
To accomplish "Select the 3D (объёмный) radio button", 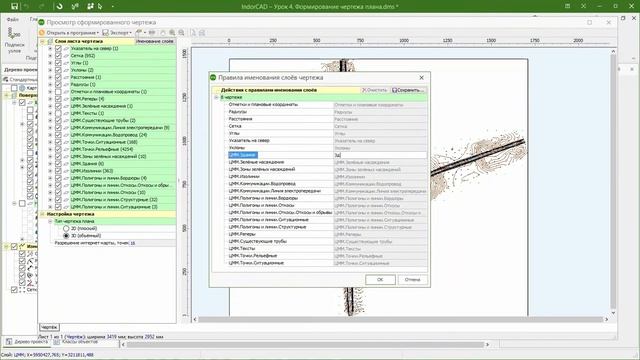I will click(66, 236).
